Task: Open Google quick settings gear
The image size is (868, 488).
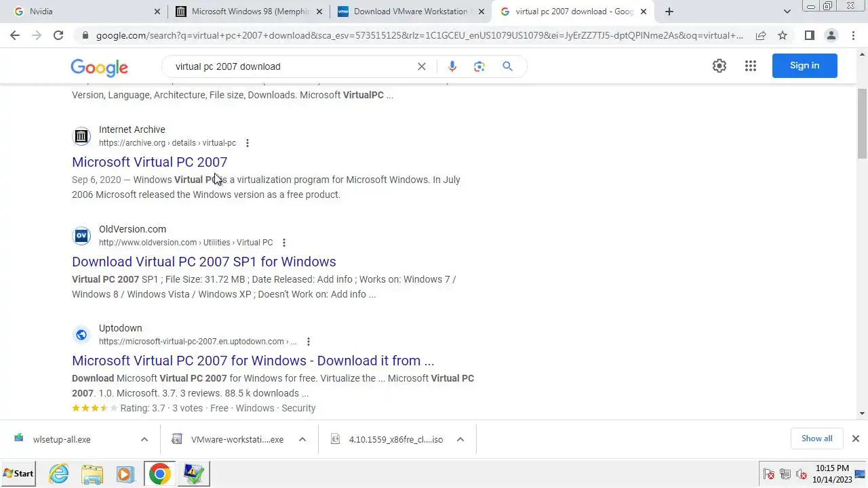Action: 719,66
